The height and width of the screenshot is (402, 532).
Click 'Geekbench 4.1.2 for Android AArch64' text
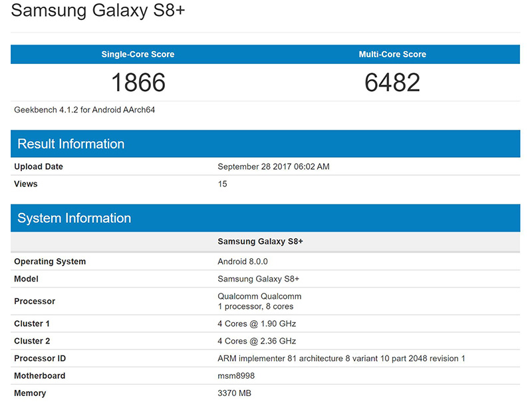(84, 110)
